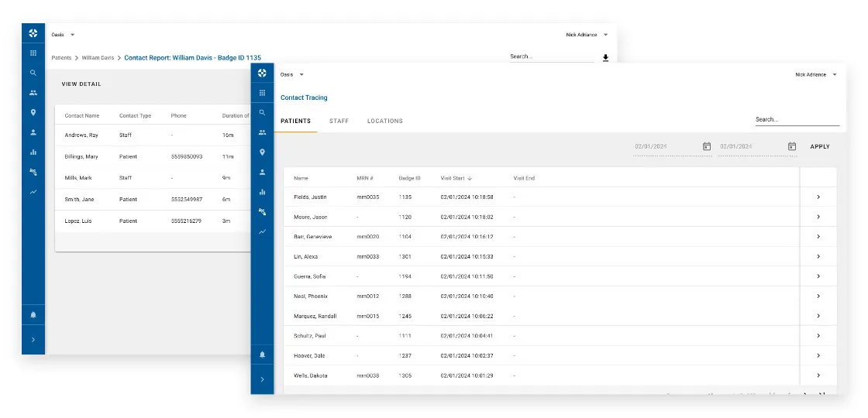Click the trend line icon in back sidebar
Image resolution: width=868 pixels, height=418 pixels.
(33, 192)
